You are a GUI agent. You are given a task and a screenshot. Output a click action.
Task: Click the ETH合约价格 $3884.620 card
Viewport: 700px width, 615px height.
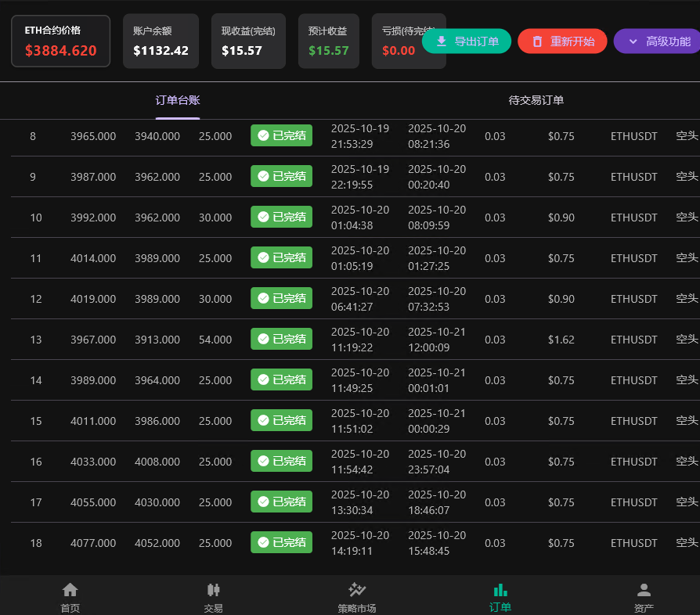coord(61,41)
